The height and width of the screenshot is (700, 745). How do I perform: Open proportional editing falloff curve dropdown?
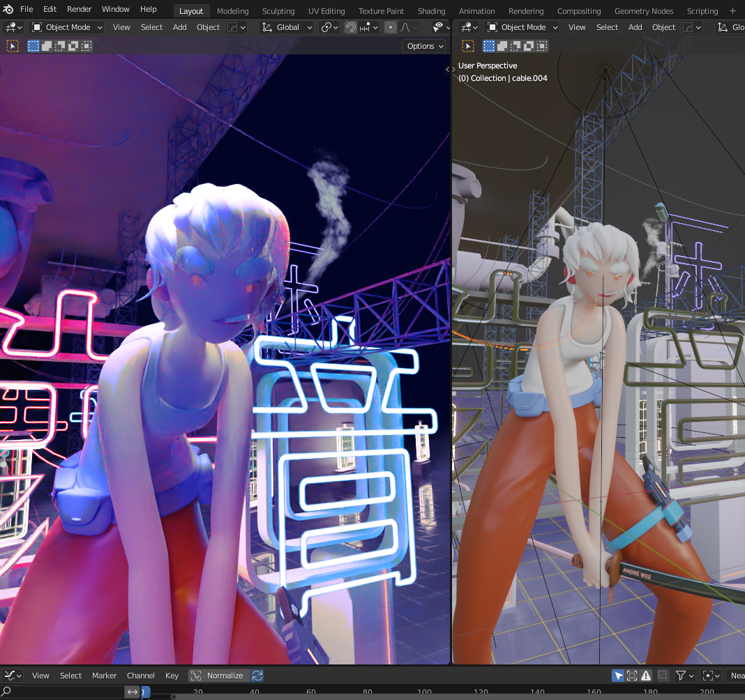[x=409, y=27]
